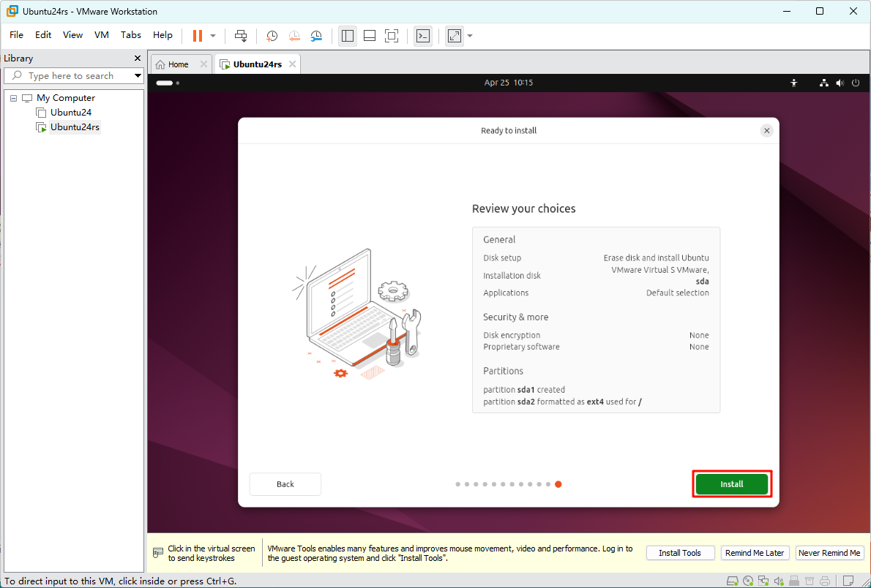Click the Ubuntu network status icon
The height and width of the screenshot is (588, 871).
coord(824,83)
